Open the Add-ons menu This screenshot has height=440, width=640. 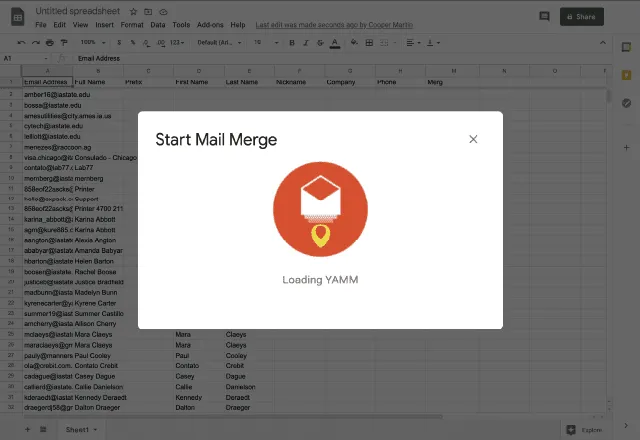click(x=210, y=25)
